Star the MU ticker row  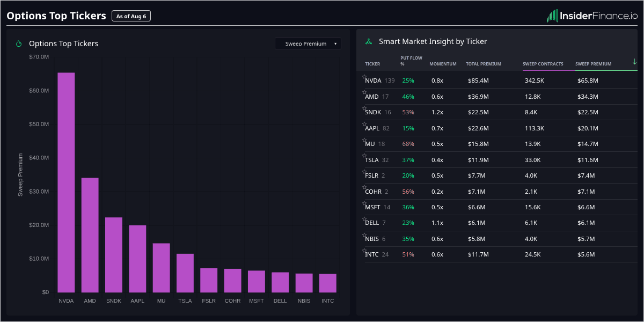[364, 140]
